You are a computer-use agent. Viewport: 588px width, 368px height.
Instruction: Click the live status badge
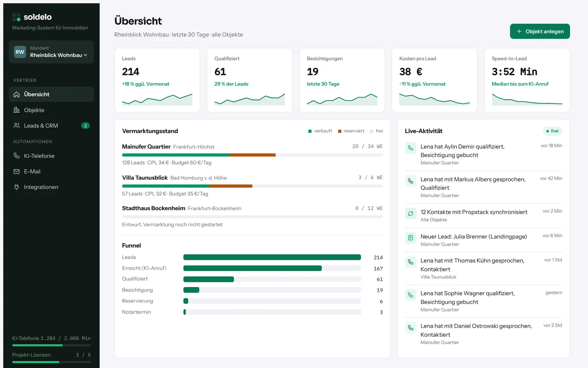(x=552, y=131)
